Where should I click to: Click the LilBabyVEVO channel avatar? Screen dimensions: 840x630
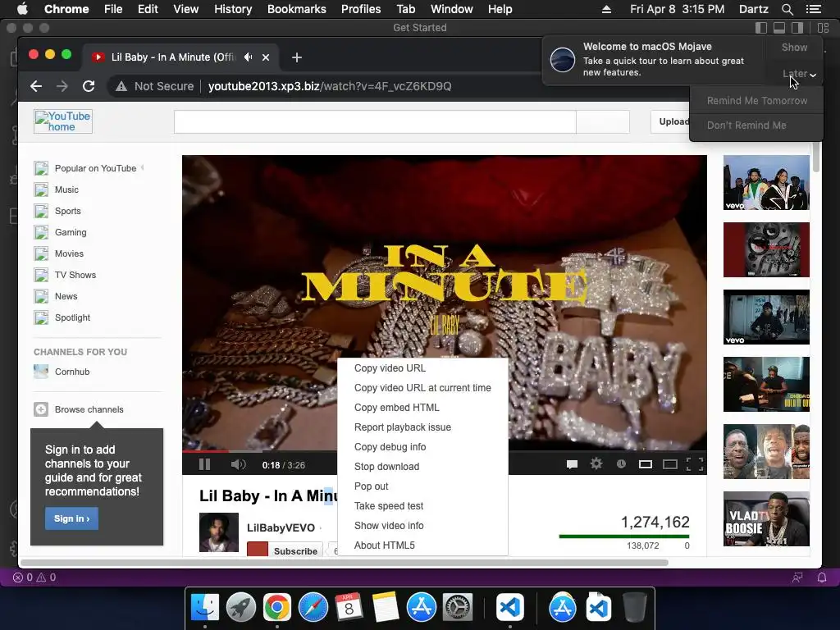pyautogui.click(x=218, y=532)
